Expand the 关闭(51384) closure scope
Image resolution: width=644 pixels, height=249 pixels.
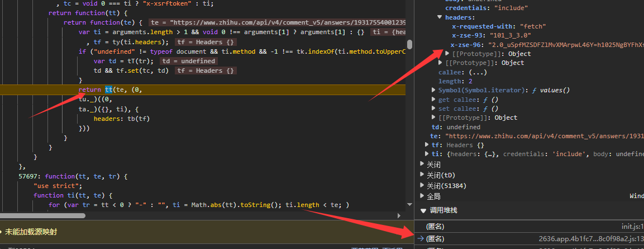(x=423, y=186)
